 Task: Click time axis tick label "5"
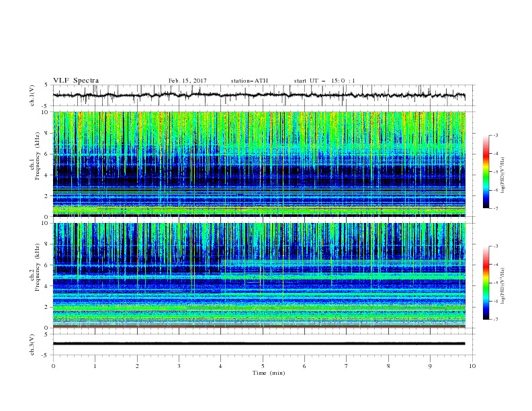[263, 366]
